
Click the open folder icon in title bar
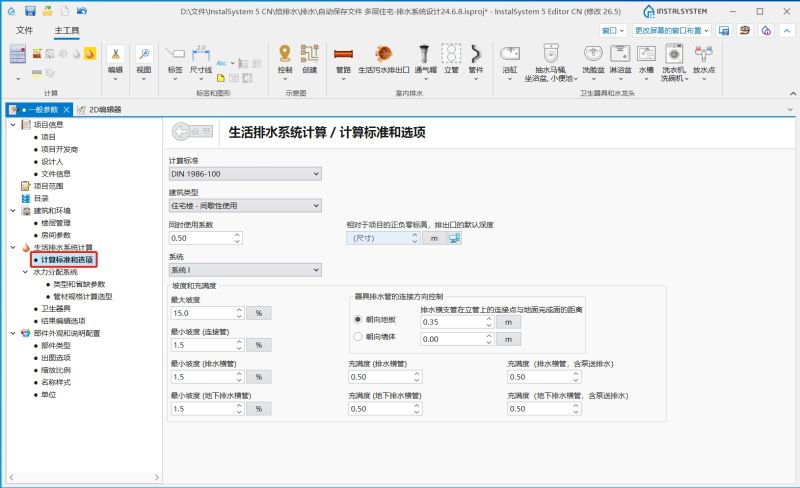click(x=47, y=11)
